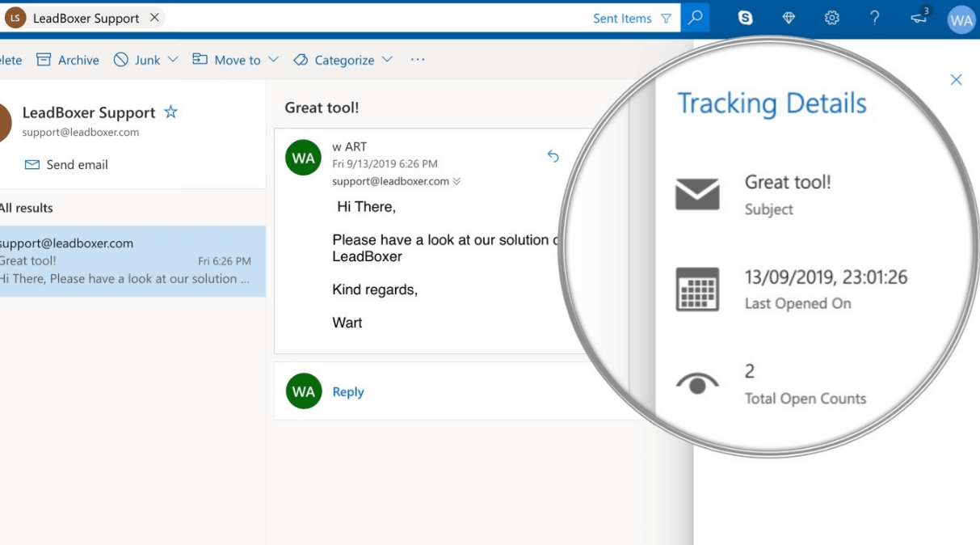Click the '13/09/2019, 23:01:26' timestamp
Viewport: 980px width, 545px height.
[x=826, y=277]
